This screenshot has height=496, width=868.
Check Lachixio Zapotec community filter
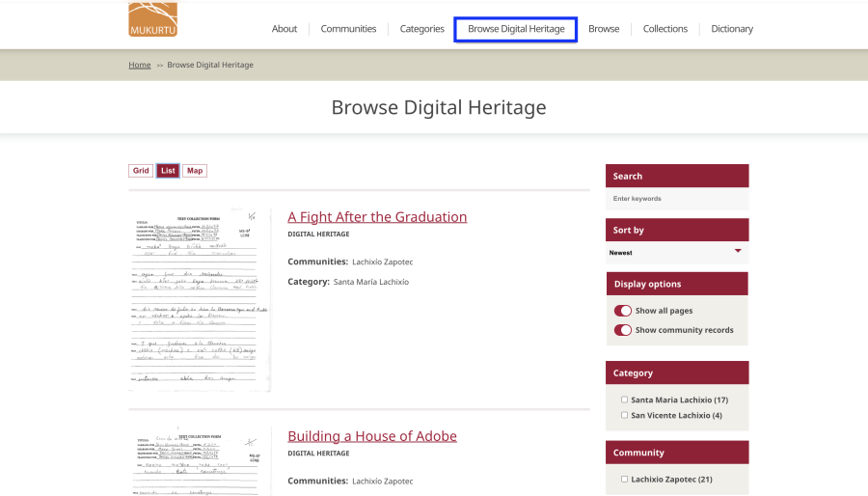624,480
